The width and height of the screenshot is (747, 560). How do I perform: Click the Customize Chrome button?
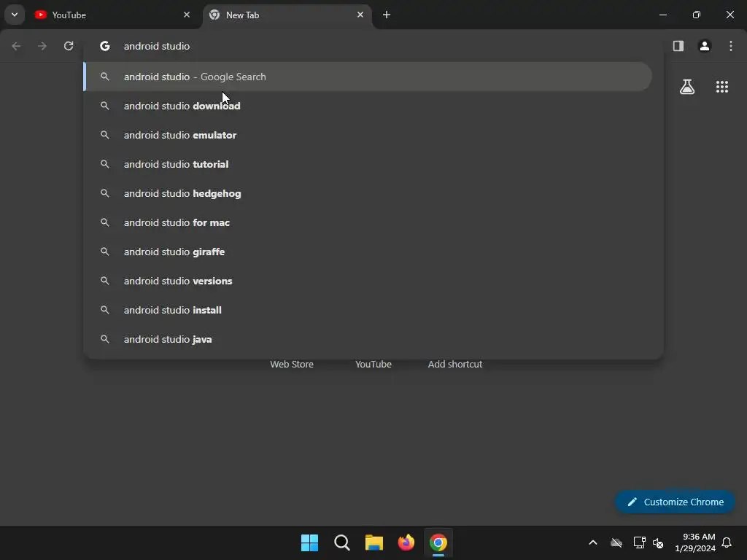pos(675,502)
